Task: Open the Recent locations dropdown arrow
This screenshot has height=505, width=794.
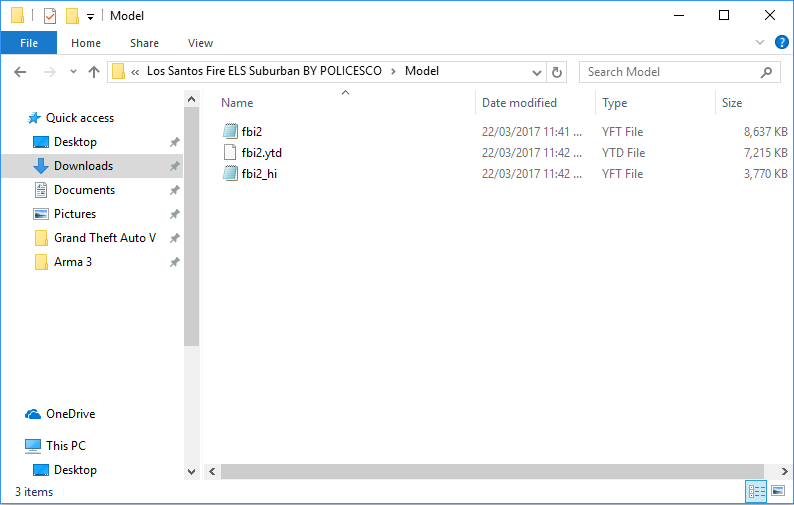Action: pos(73,72)
